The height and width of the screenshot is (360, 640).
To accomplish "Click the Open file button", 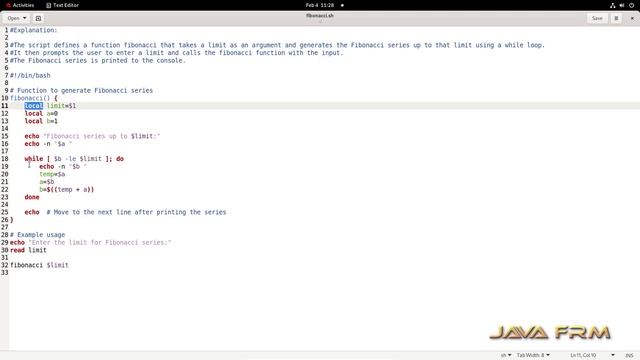I will click(13, 18).
